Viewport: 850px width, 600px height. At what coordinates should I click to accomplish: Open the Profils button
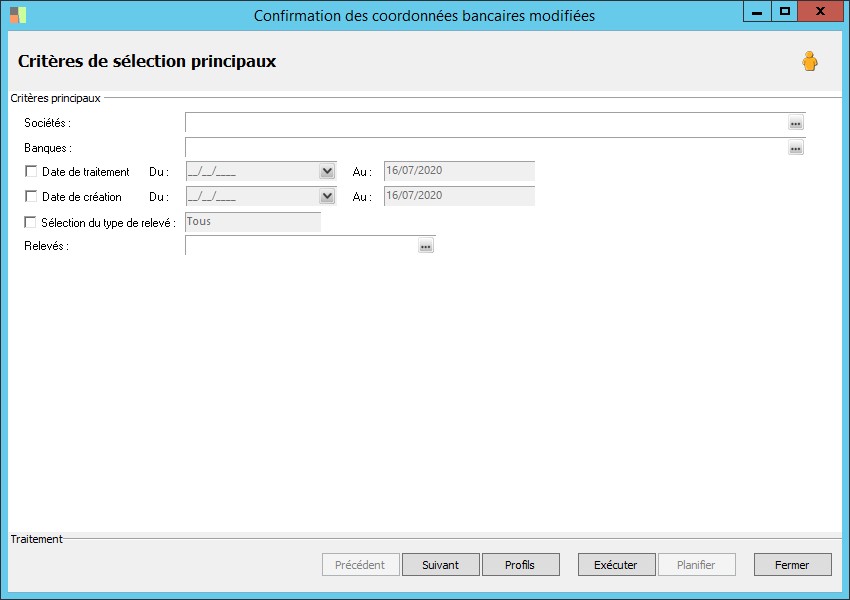coord(520,565)
